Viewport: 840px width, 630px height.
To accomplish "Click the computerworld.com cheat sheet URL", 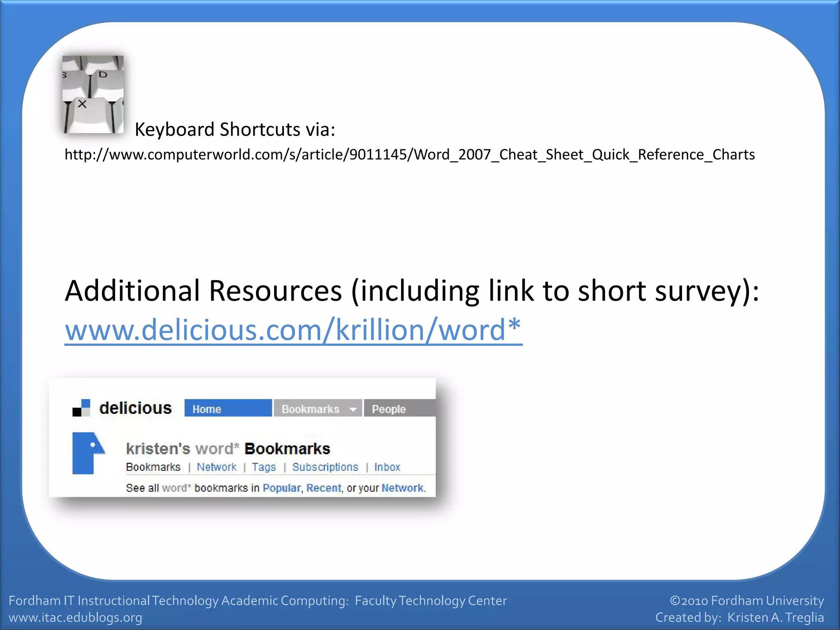I will [x=409, y=155].
